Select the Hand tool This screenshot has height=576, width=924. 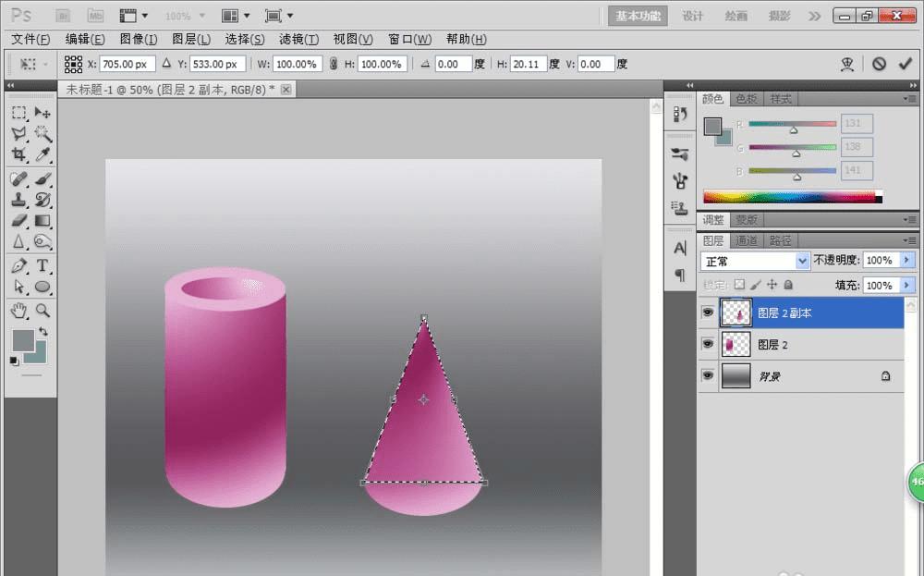pos(18,310)
